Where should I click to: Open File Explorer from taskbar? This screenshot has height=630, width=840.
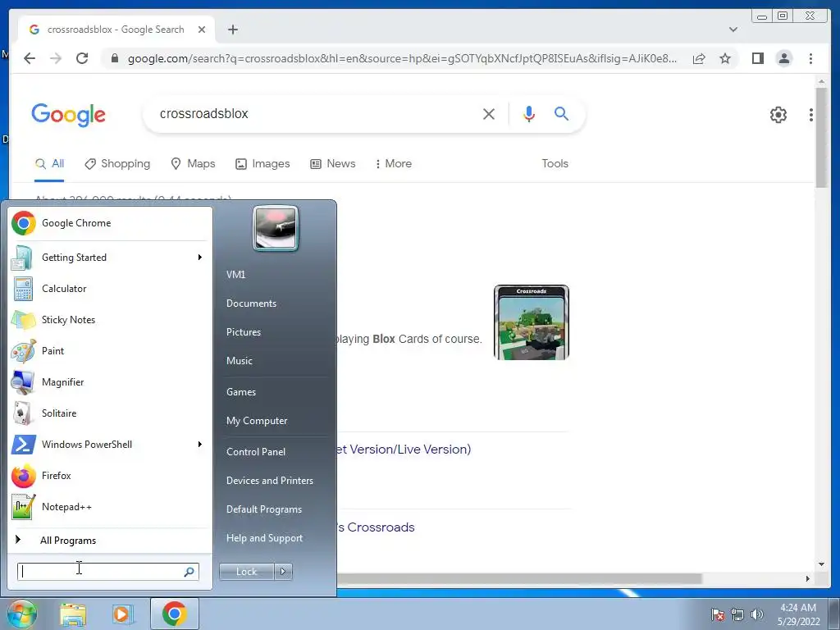73,614
